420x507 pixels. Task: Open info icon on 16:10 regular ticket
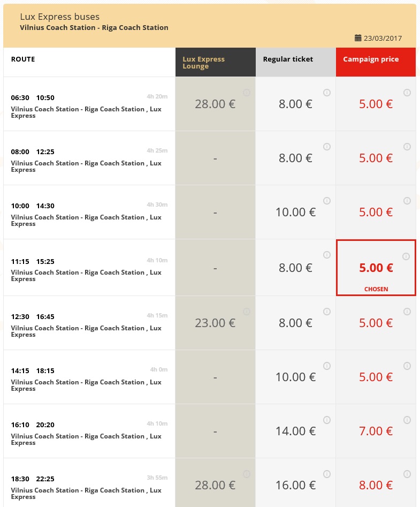coord(327,420)
